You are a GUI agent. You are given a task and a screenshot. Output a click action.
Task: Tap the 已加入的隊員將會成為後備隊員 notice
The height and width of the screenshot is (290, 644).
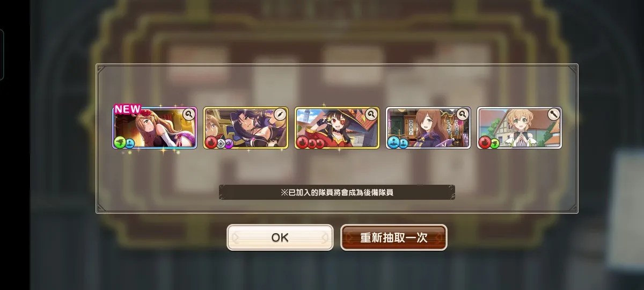(x=337, y=192)
